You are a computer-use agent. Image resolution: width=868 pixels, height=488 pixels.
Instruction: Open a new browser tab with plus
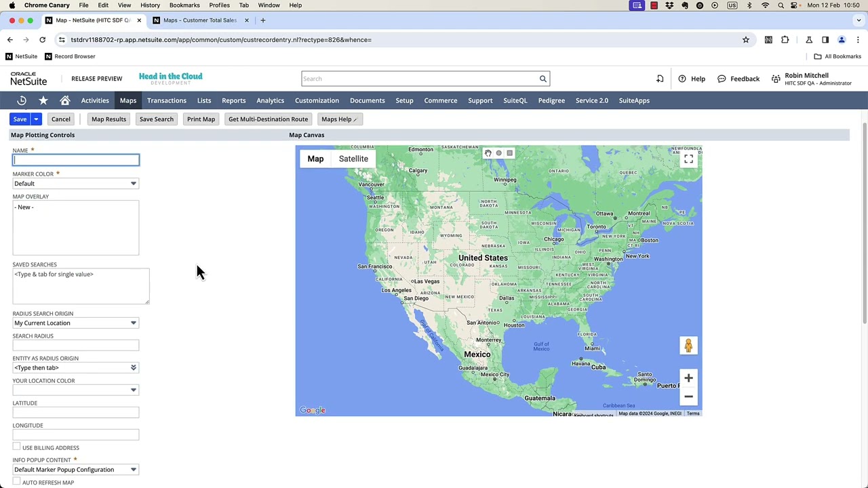(x=263, y=20)
